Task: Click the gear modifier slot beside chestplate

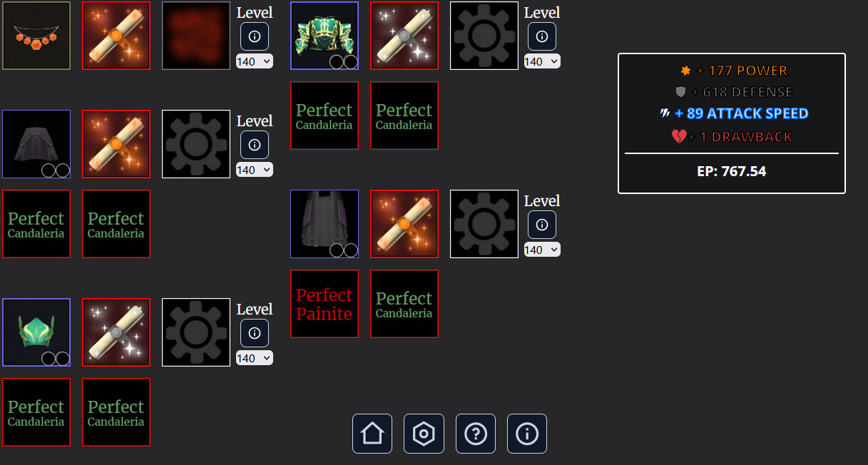Action: click(484, 36)
